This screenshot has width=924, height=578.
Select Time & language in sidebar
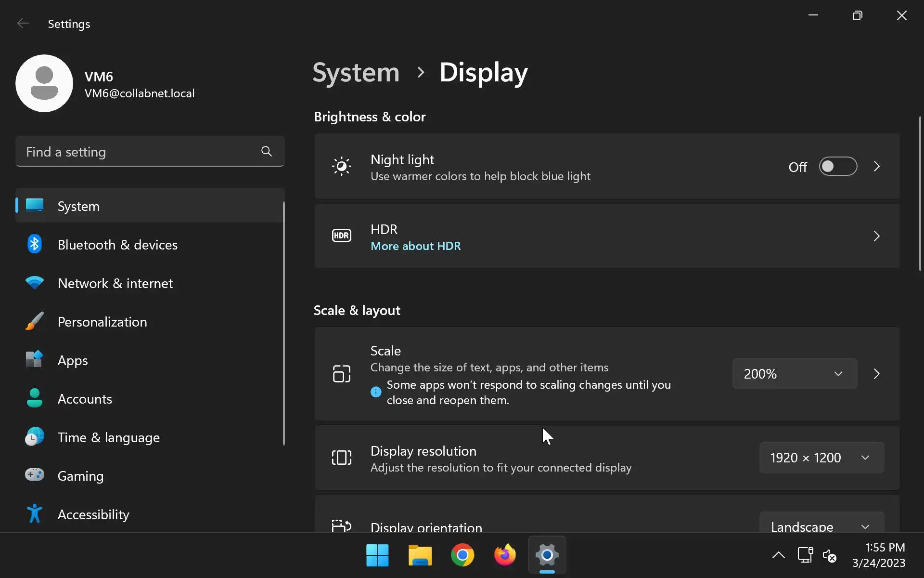[108, 437]
